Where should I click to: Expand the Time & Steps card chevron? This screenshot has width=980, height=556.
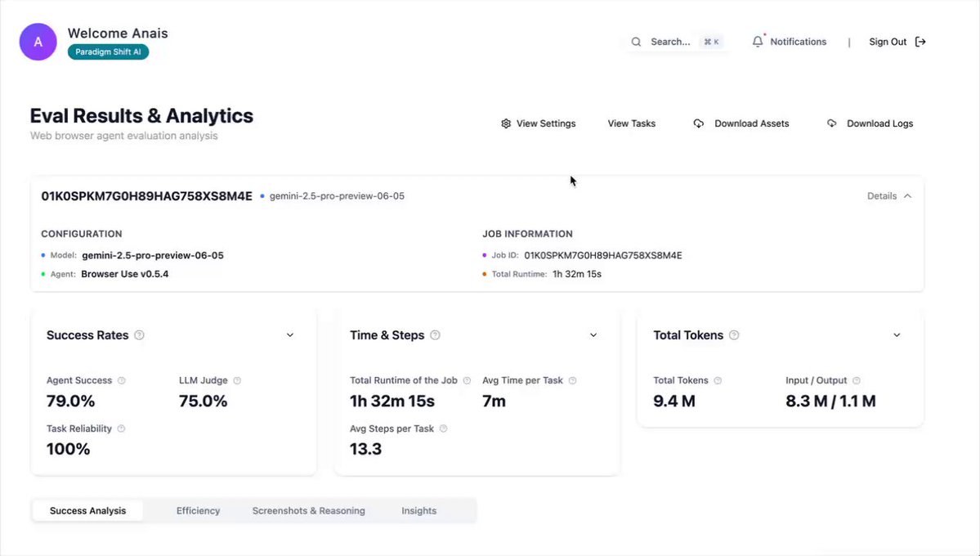(x=593, y=335)
